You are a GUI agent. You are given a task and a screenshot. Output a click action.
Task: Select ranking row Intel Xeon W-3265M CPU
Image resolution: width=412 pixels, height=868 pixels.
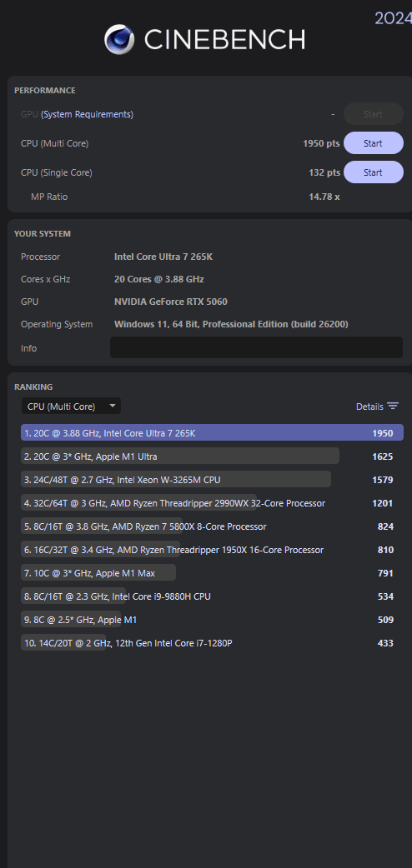pyautogui.click(x=212, y=480)
